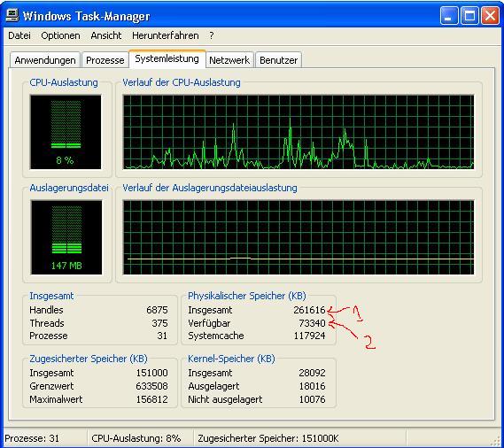The image size is (504, 448).
Task: Switch to the Anwendungen tab
Action: (x=45, y=60)
